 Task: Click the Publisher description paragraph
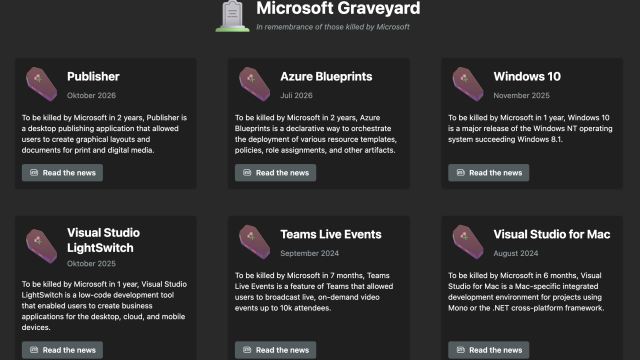coord(104,134)
